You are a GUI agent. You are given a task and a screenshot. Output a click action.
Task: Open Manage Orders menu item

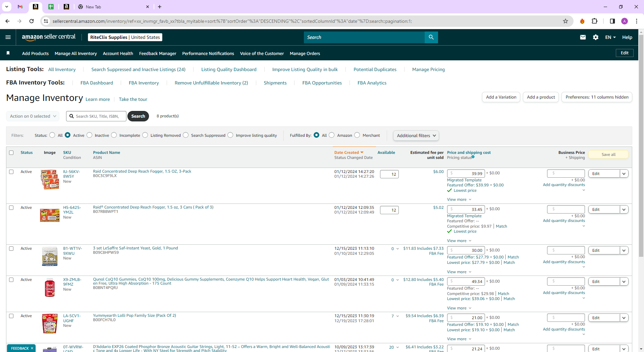[305, 53]
